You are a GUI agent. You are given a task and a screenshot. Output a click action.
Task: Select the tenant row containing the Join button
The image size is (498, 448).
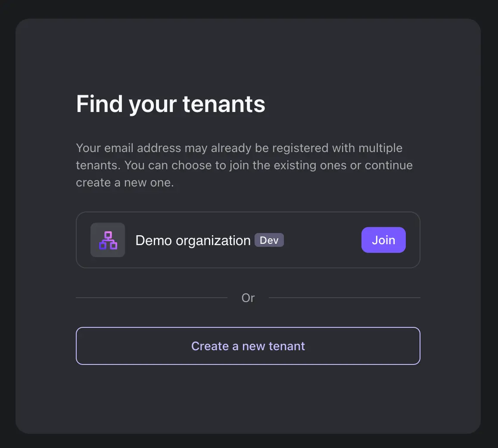coord(248,240)
